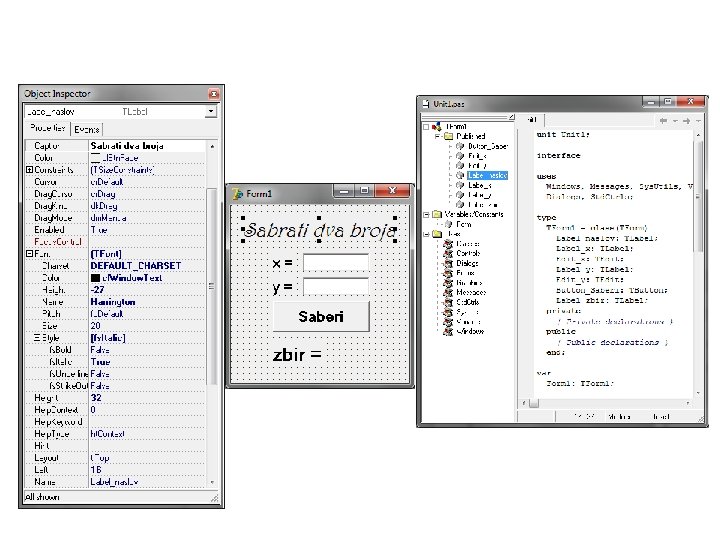Click the 'All shown' status text
The height and width of the screenshot is (540, 720).
click(42, 497)
